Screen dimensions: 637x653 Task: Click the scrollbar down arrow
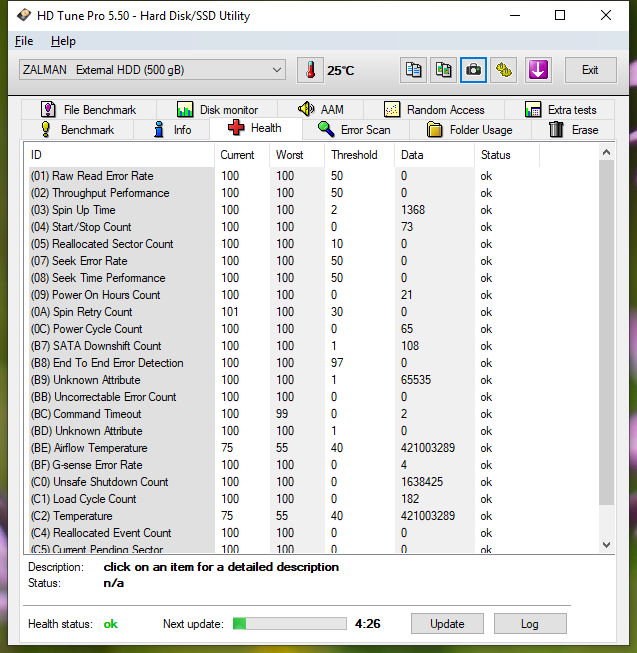coord(607,545)
